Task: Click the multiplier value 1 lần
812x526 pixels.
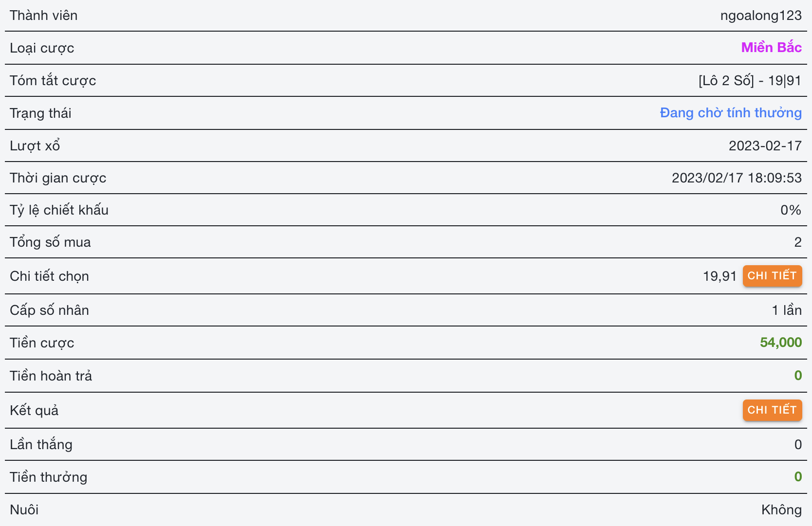Action: tap(786, 310)
